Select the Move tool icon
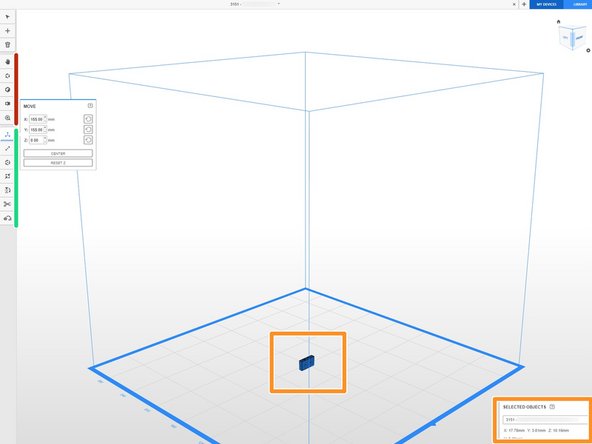 [x=8, y=134]
